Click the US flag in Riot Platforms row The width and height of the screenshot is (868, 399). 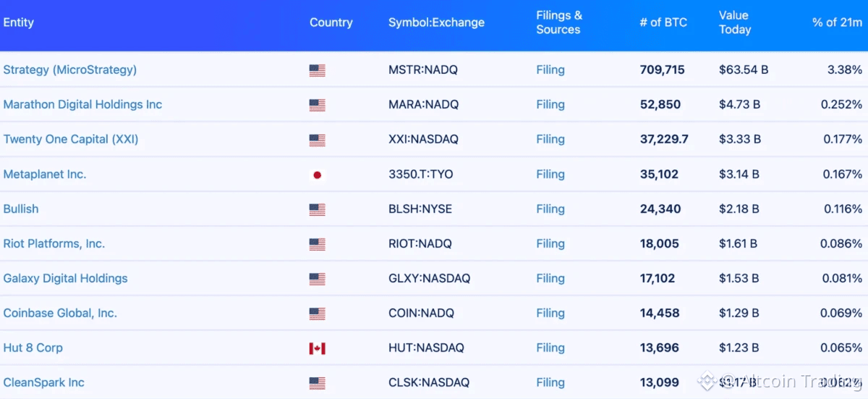tap(317, 244)
